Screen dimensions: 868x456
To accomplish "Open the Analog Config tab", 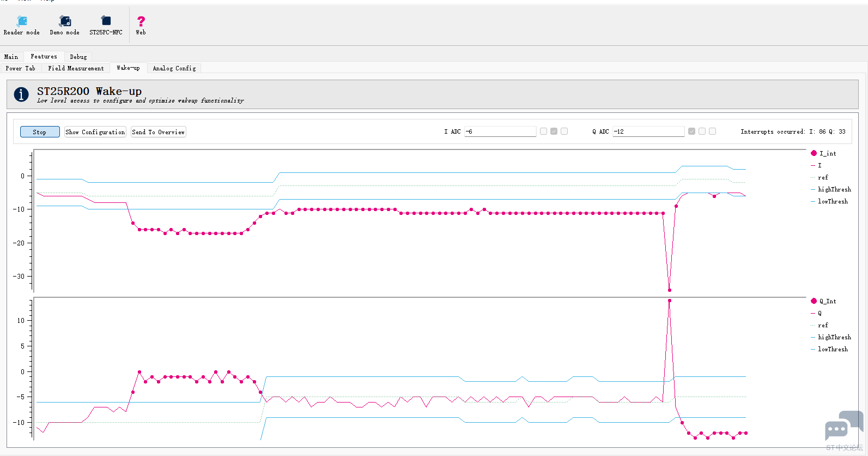I will pyautogui.click(x=174, y=68).
